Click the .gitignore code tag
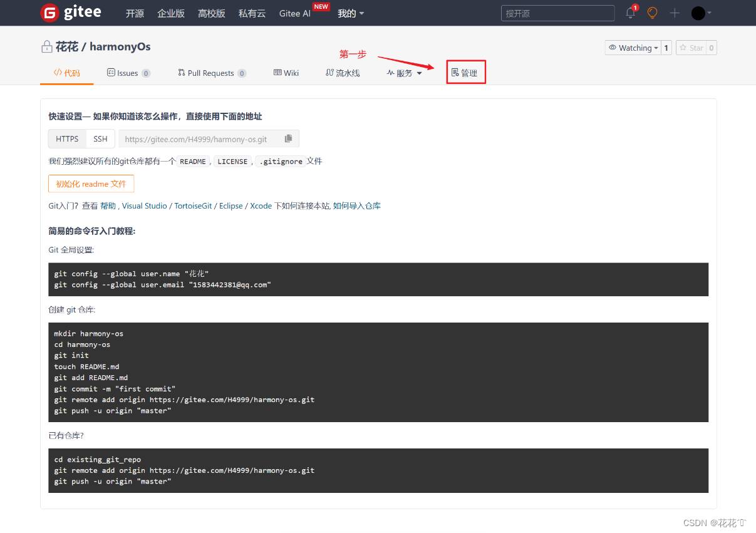This screenshot has width=756, height=533. click(x=281, y=161)
